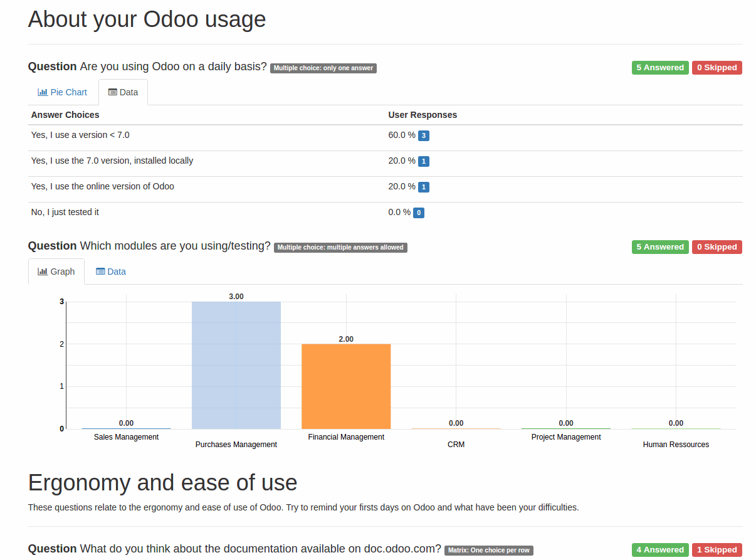Click the blue Purchases Management bar
The height and width of the screenshot is (560, 756).
236,365
